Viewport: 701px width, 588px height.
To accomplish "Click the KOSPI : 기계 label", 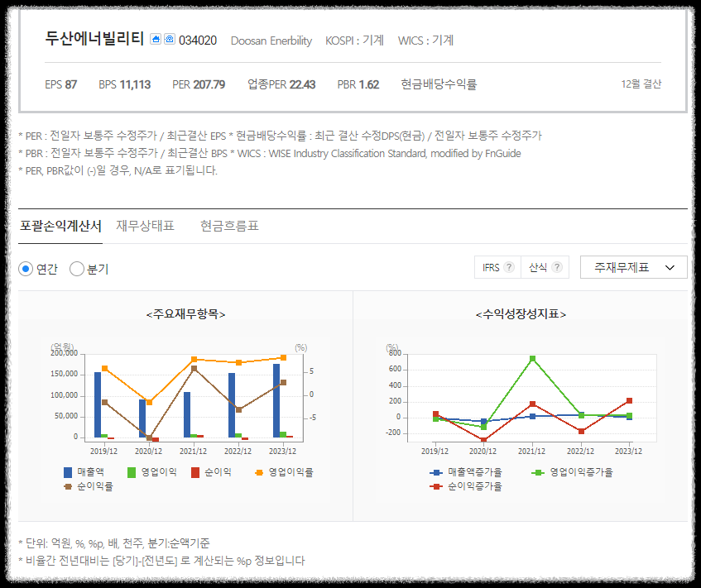I will [354, 41].
